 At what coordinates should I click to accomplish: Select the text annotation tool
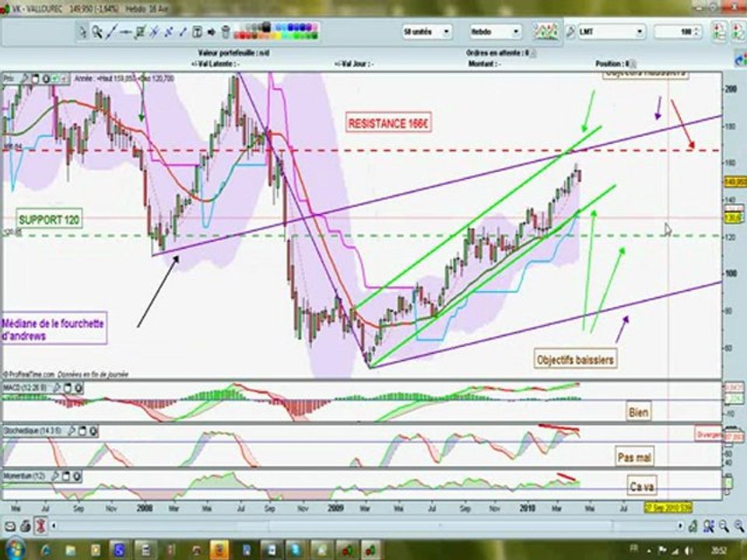[197, 32]
